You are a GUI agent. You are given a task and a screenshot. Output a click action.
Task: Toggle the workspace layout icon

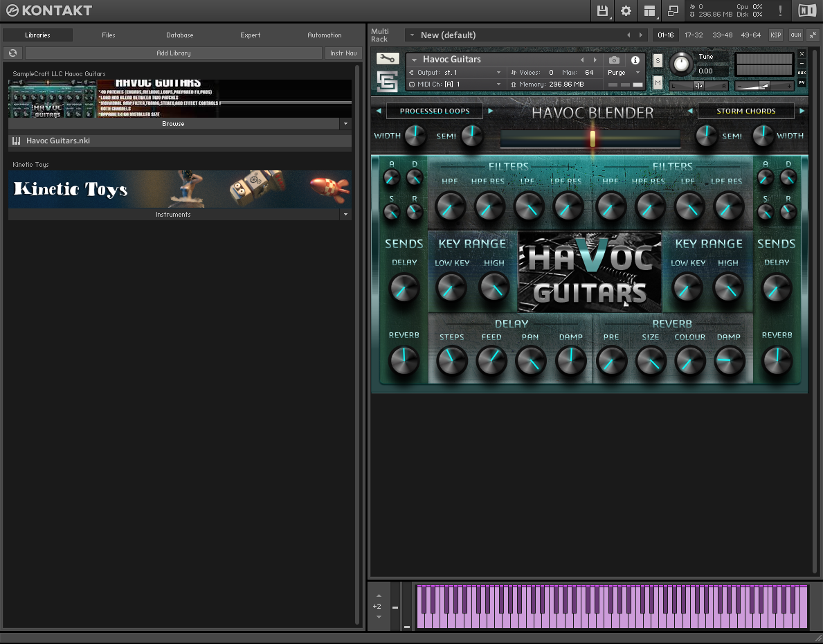649,10
